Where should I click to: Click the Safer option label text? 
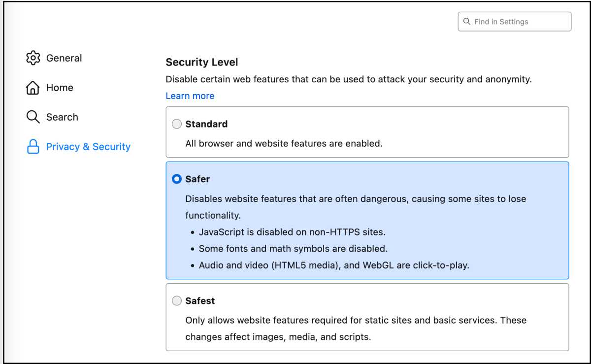197,179
